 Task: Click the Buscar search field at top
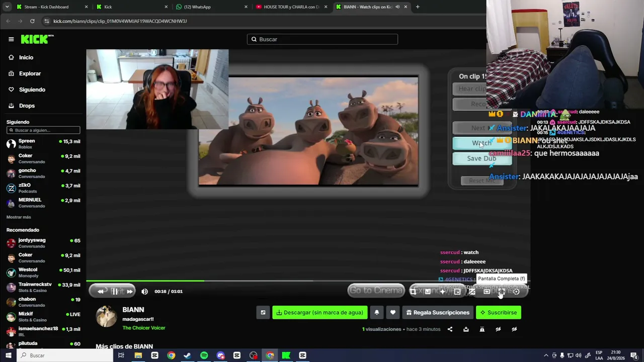tap(323, 39)
